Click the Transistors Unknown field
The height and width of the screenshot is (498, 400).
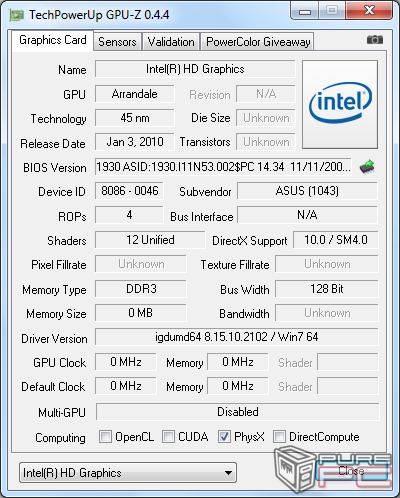pyautogui.click(x=266, y=142)
